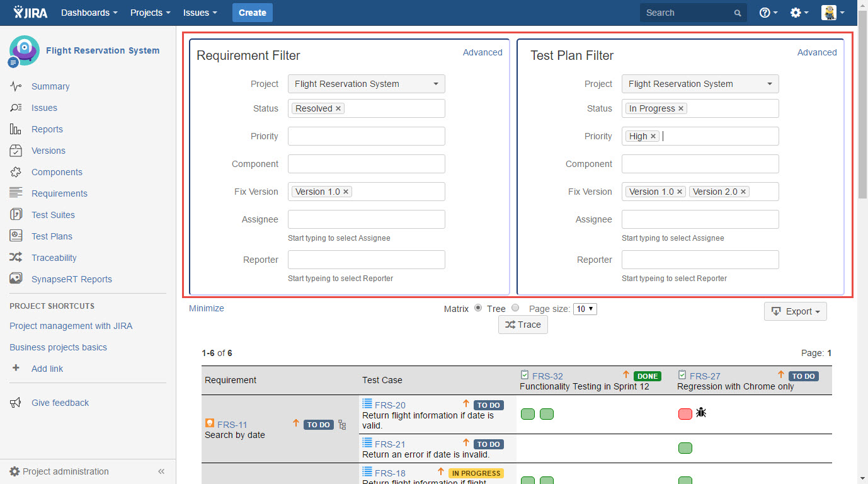The image size is (868, 484).
Task: Open the Dashboards menu
Action: pos(89,13)
